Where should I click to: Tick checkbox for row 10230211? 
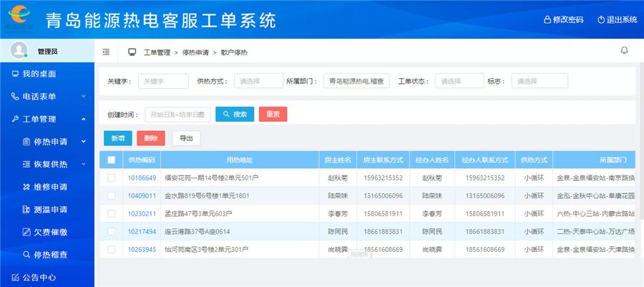pos(111,213)
